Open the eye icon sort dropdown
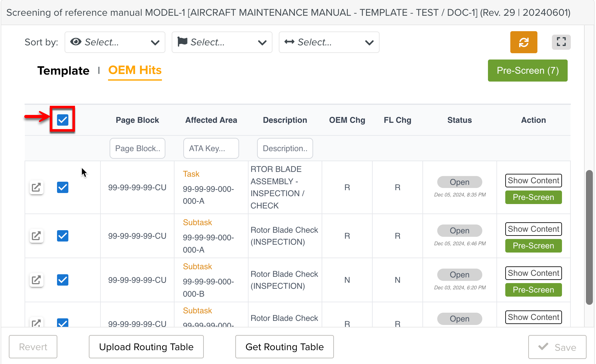Viewport: 596px width, 364px height. [115, 42]
